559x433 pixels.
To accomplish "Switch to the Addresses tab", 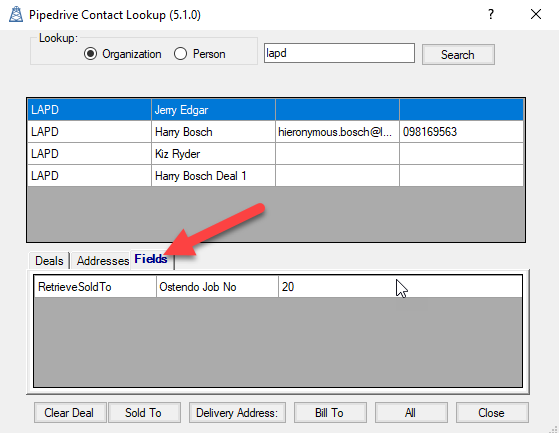I will tap(103, 261).
